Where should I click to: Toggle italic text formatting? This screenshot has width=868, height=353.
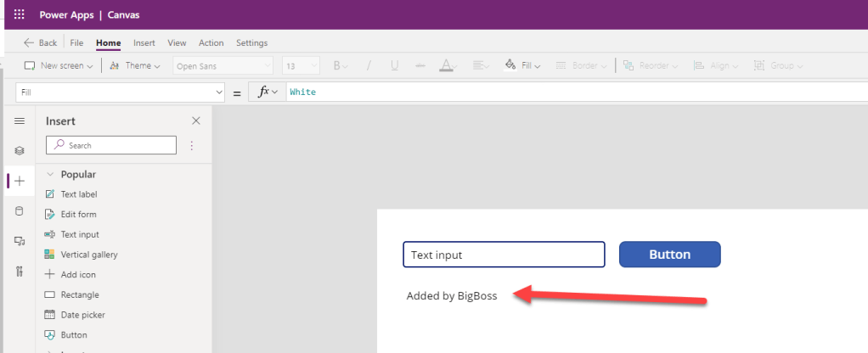(x=369, y=65)
